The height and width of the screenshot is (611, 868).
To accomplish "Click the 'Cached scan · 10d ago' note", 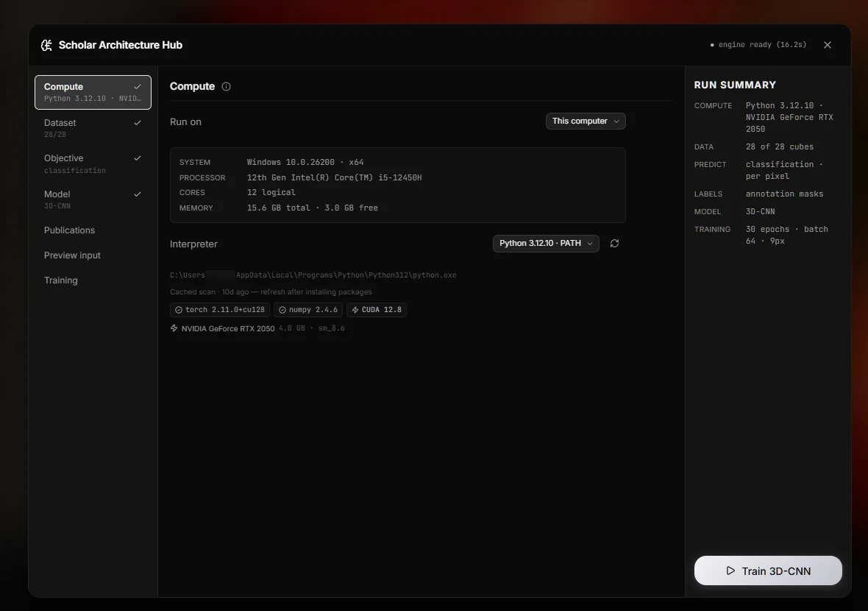I will [271, 292].
